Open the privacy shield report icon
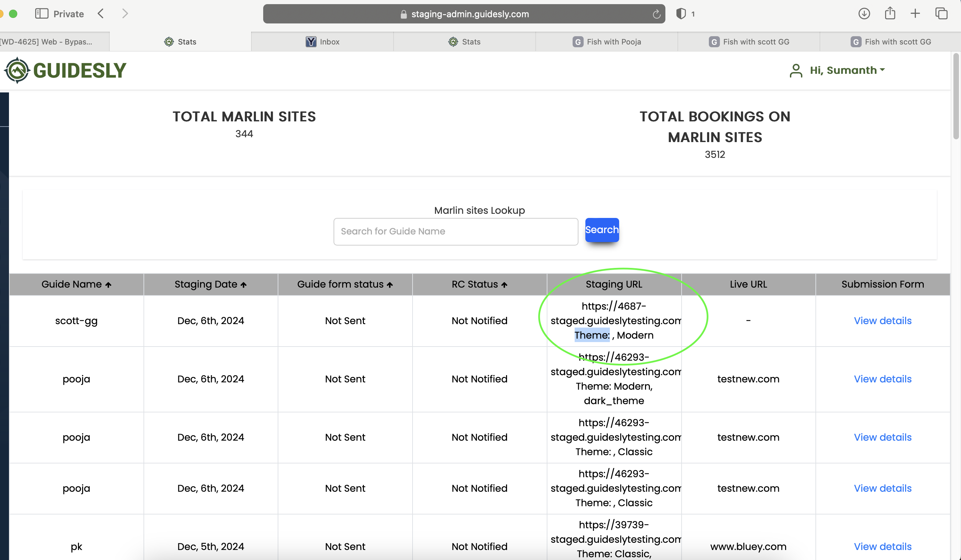Image resolution: width=961 pixels, height=560 pixels. click(681, 14)
